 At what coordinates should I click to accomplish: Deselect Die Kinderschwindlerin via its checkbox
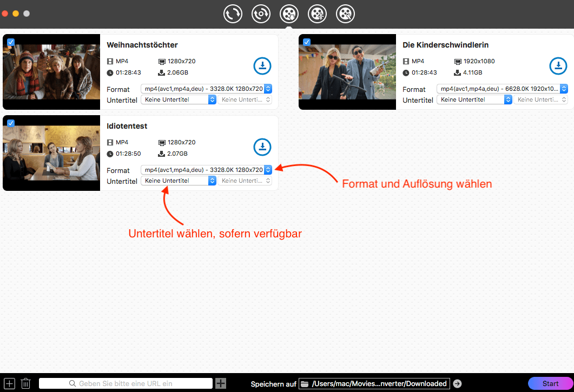coord(307,42)
